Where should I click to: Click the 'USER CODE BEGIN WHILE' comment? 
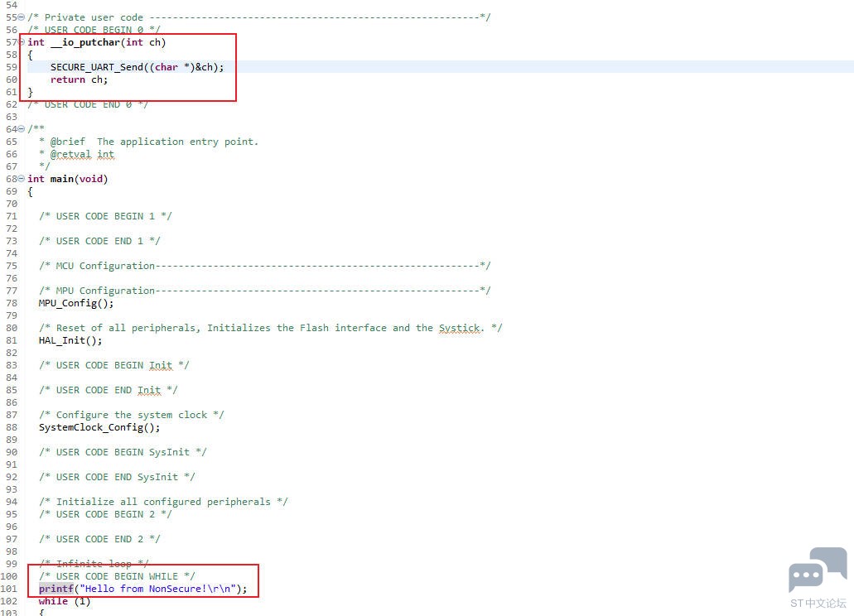(x=117, y=576)
